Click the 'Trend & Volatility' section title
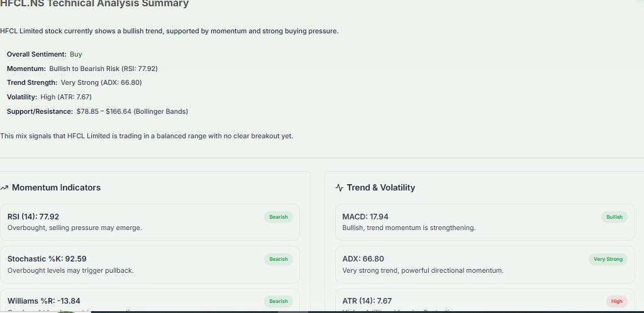 click(x=380, y=187)
